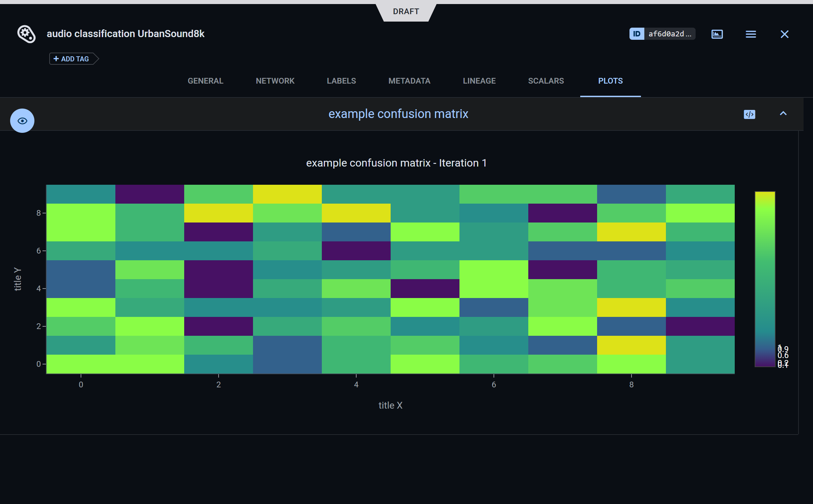This screenshot has width=813, height=504.
Task: Open the LINEAGE tab
Action: point(479,81)
